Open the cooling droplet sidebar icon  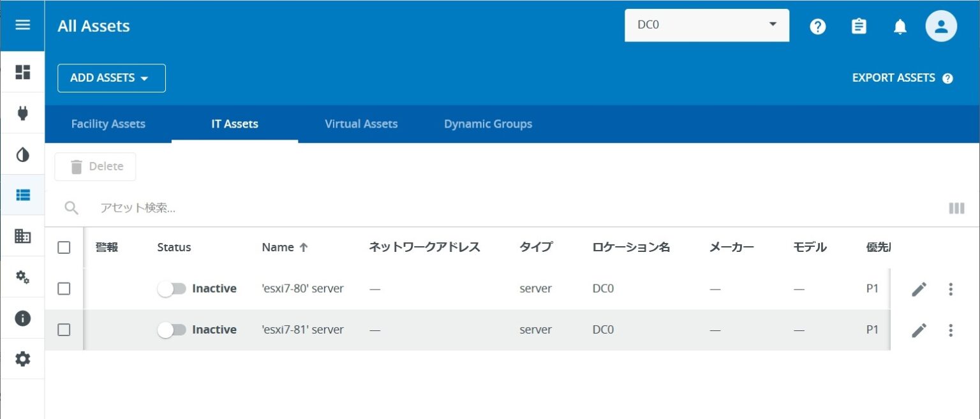coord(22,154)
